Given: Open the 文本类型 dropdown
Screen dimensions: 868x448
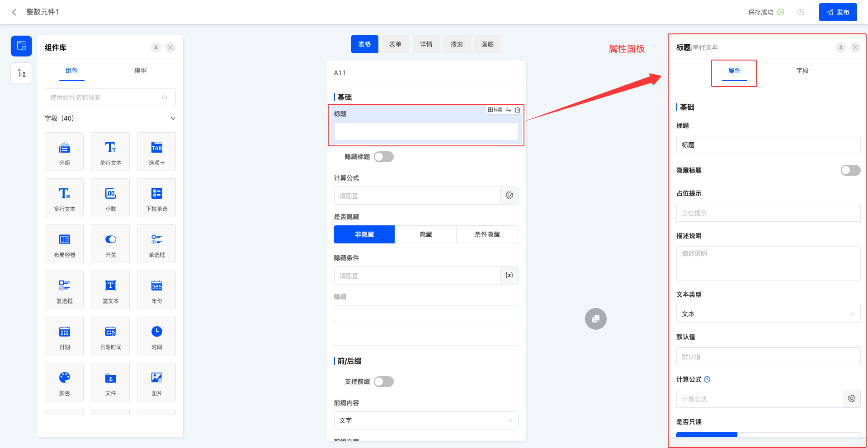Looking at the screenshot, I should point(768,314).
